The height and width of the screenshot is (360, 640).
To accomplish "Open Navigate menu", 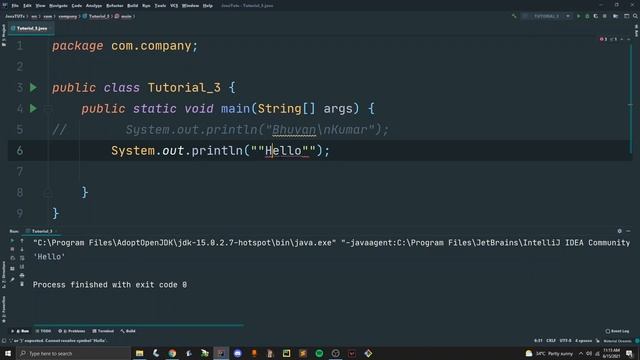I will pos(58,6).
